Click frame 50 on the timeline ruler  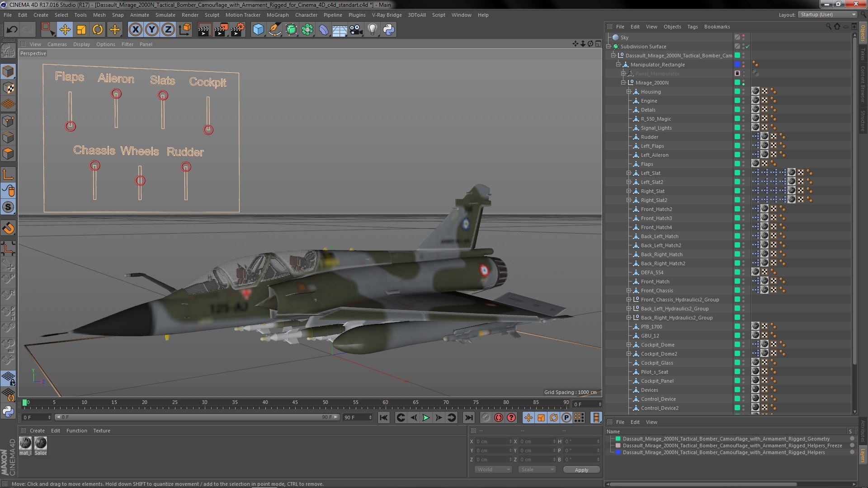click(x=325, y=402)
